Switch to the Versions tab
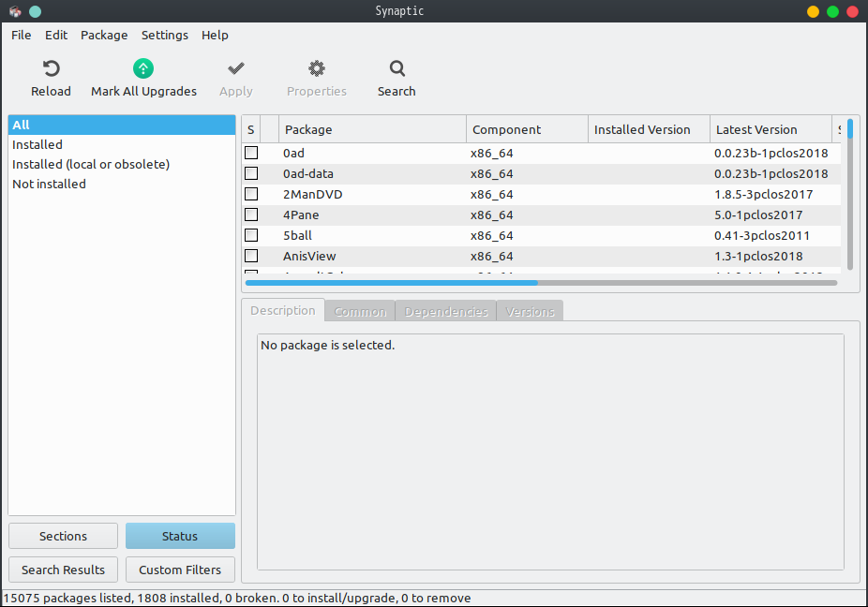 pos(530,312)
